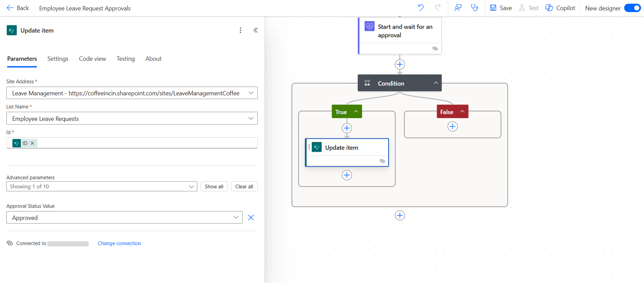This screenshot has height=283, width=644.
Task: Click the Condition control icon
Action: pyautogui.click(x=367, y=83)
